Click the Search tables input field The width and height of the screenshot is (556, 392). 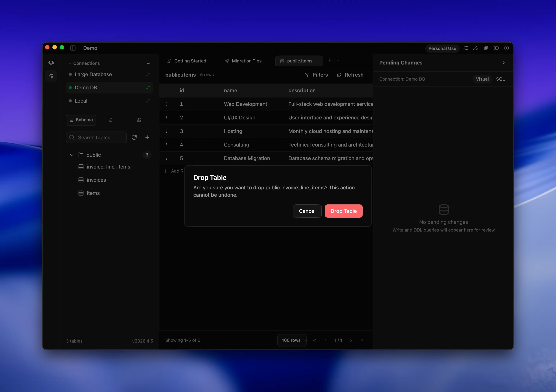pyautogui.click(x=96, y=137)
